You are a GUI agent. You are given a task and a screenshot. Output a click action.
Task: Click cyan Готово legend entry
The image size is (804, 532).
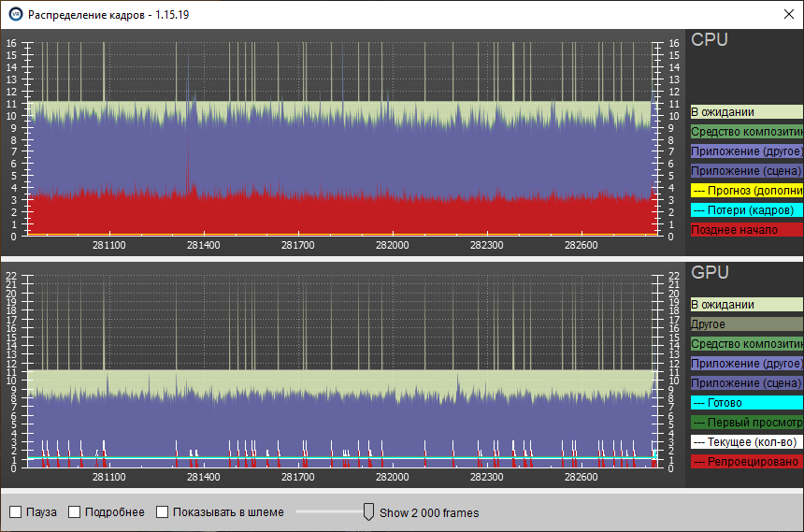(x=747, y=403)
